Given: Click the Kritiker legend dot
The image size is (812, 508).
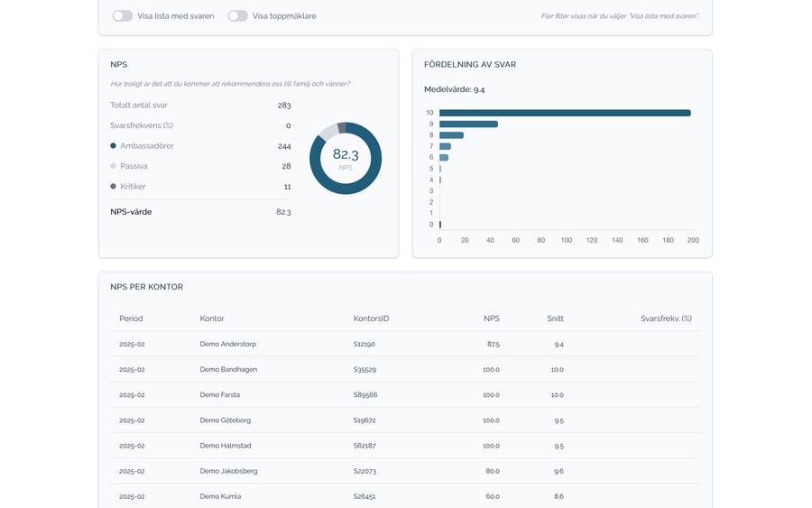Looking at the screenshot, I should 113,187.
